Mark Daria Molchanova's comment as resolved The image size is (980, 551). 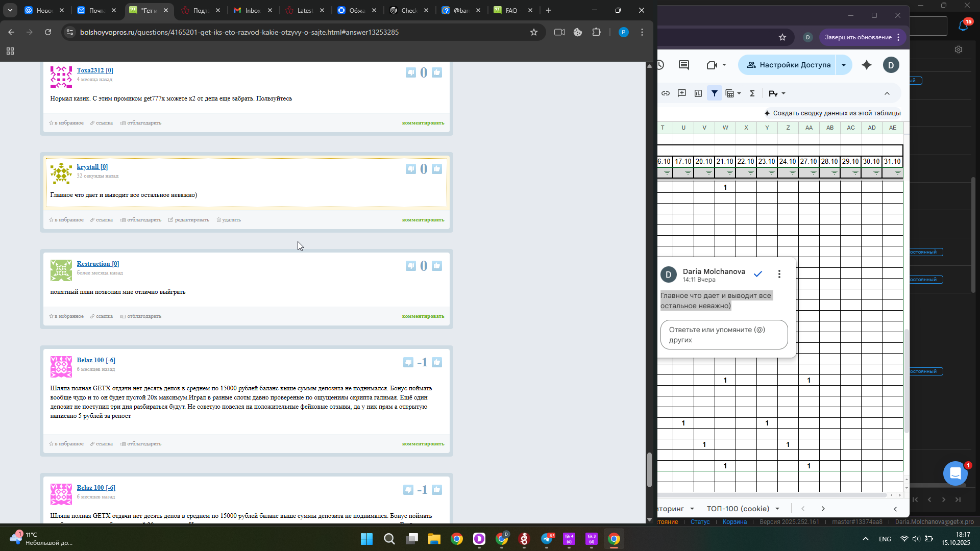758,274
